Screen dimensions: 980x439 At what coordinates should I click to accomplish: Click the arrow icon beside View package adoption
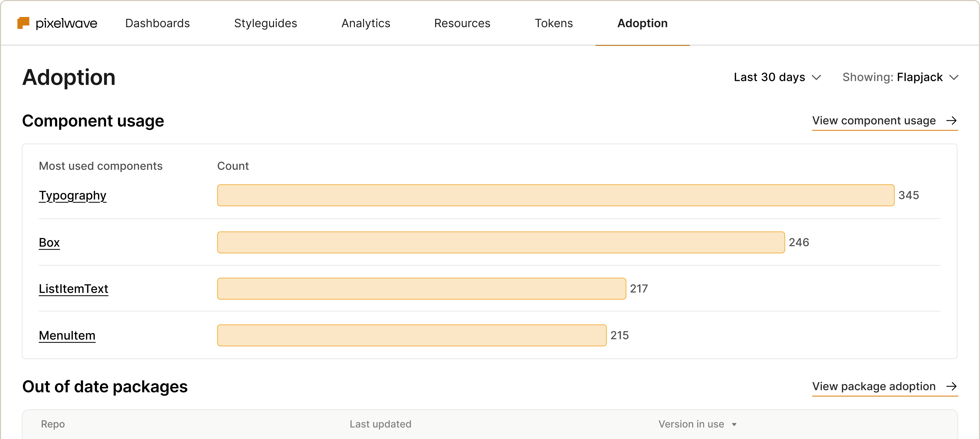coord(952,387)
